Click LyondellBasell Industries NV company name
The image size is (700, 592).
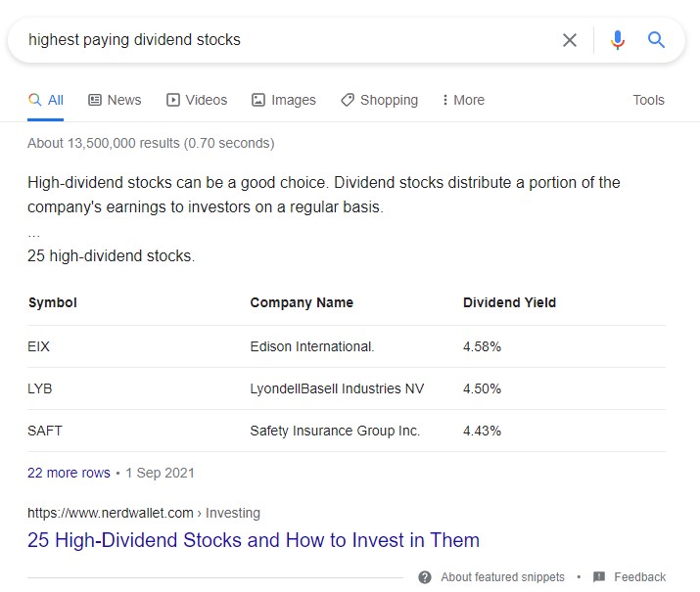(337, 388)
